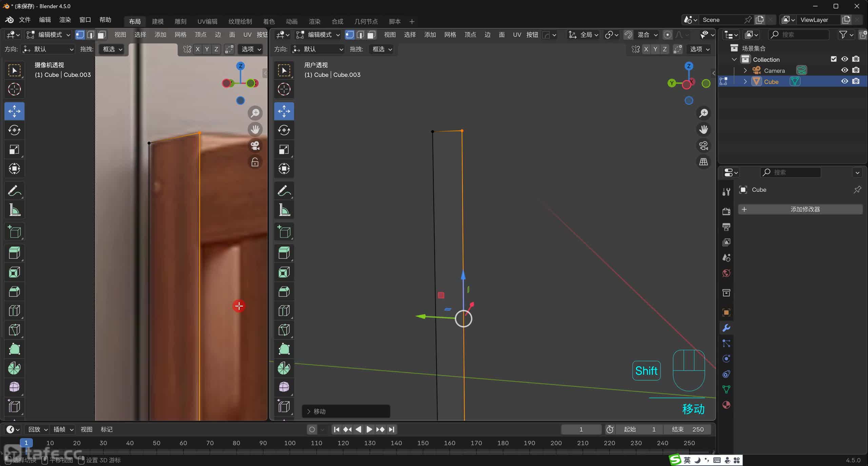Image resolution: width=868 pixels, height=466 pixels.
Task: Select the Rotate tool in right viewport toolbar
Action: click(x=284, y=130)
